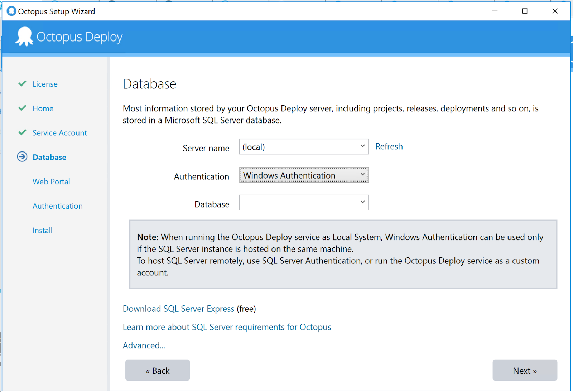Expand the Authentication combo box arrow
The image size is (573, 392).
click(x=363, y=174)
